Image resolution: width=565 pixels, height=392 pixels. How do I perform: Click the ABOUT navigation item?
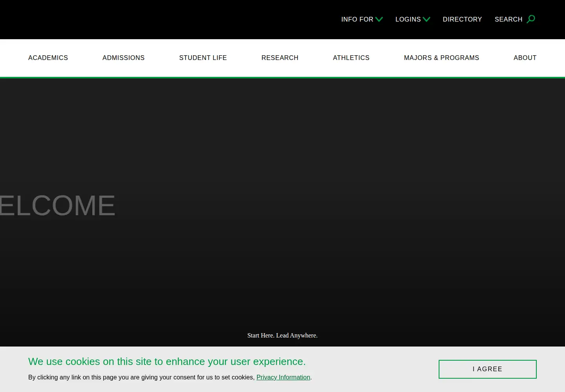click(x=525, y=58)
